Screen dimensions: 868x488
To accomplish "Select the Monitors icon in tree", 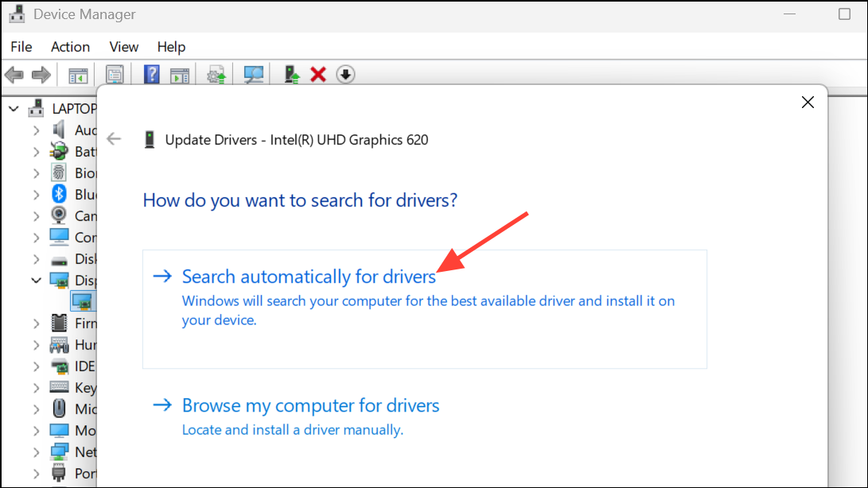I will 59,431.
